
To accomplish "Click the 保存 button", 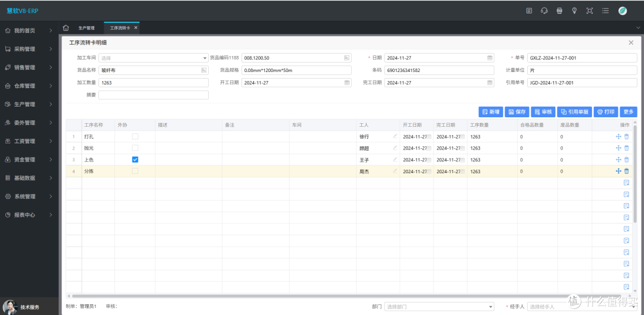I will 516,111.
